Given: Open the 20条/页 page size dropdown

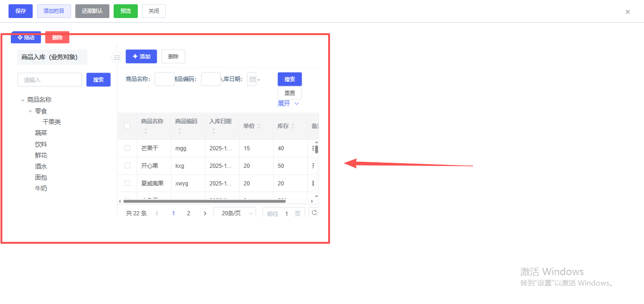Looking at the screenshot, I should coord(234,213).
